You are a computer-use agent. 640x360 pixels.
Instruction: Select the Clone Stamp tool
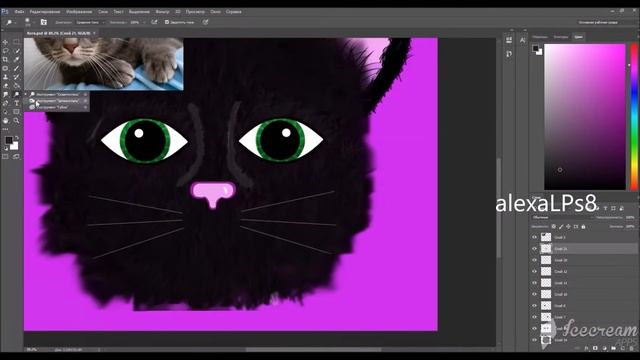(5, 77)
